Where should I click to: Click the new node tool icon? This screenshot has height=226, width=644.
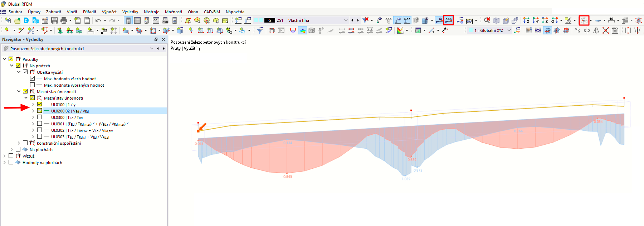7,30
